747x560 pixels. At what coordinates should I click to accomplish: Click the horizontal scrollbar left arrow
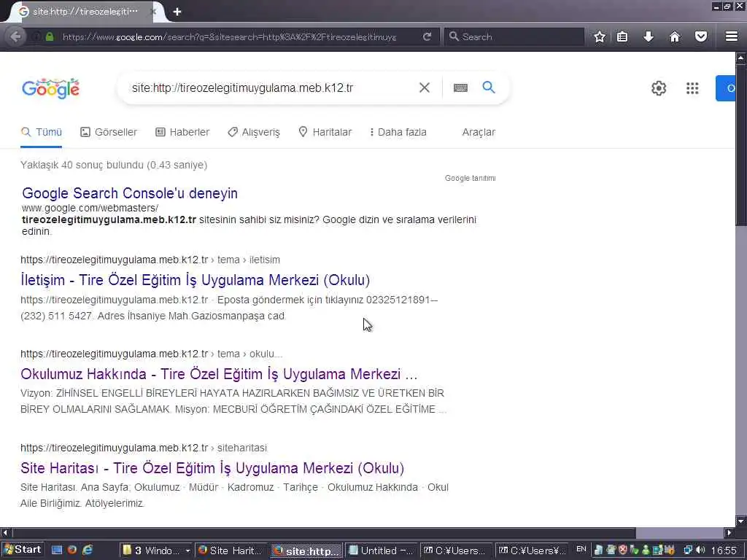[5, 532]
